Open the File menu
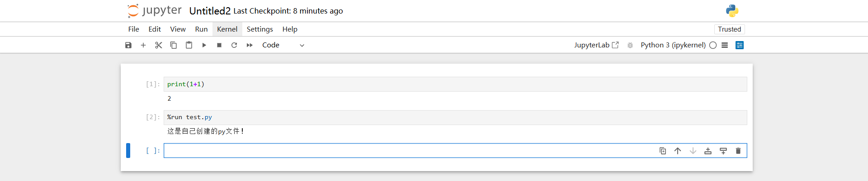The image size is (868, 181). click(x=133, y=29)
